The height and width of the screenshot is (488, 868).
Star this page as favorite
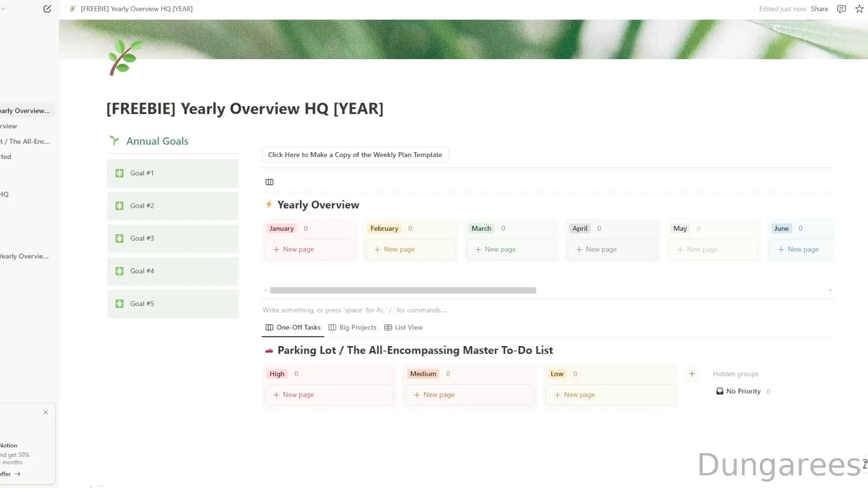(859, 9)
